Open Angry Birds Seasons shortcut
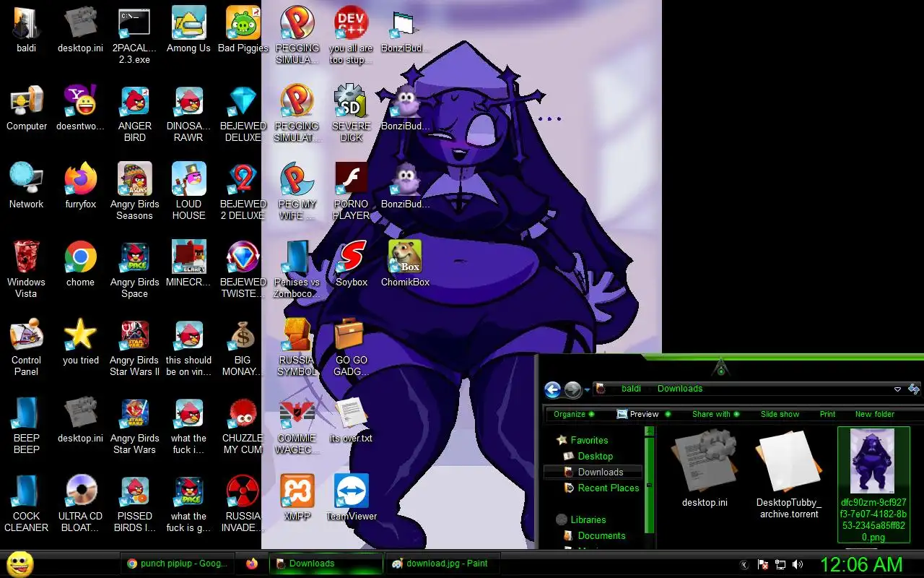 tap(134, 191)
